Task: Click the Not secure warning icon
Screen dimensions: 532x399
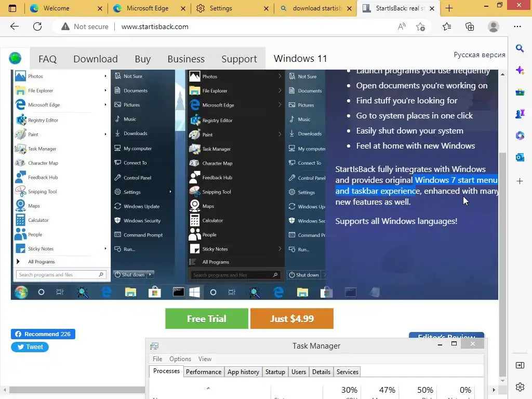Action: [x=65, y=26]
